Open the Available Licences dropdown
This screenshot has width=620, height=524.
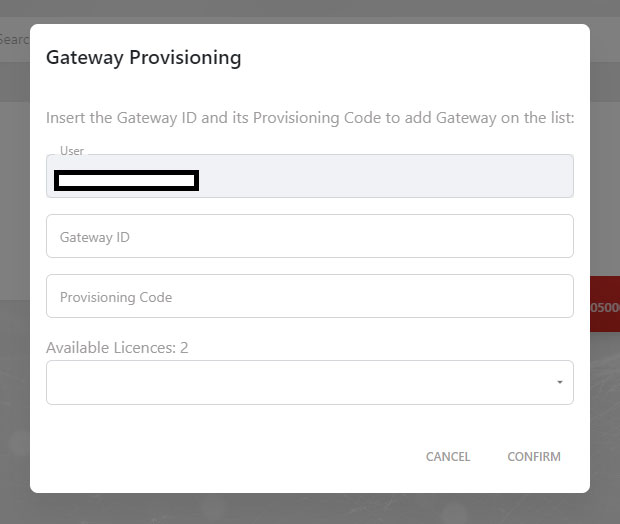click(310, 382)
